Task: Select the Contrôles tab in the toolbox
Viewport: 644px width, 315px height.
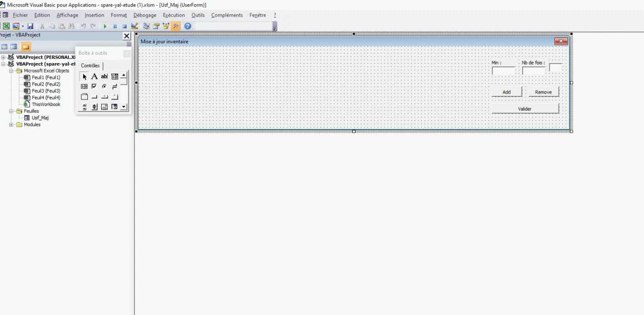Action: [x=90, y=65]
